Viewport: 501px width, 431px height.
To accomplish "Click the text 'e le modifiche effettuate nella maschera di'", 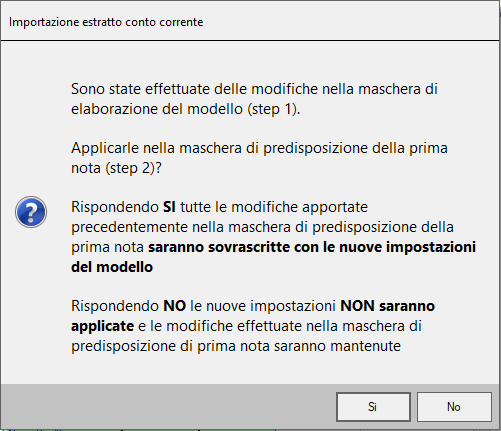I will (x=280, y=326).
